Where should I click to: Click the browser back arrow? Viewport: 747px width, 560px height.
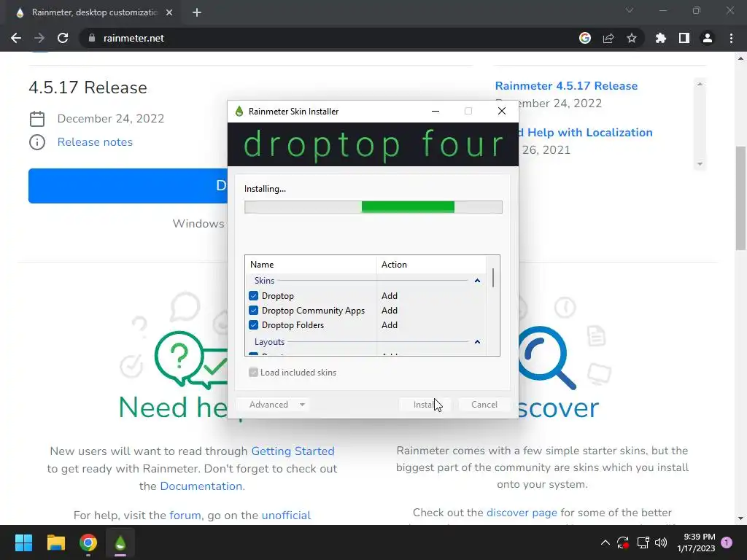tap(16, 38)
